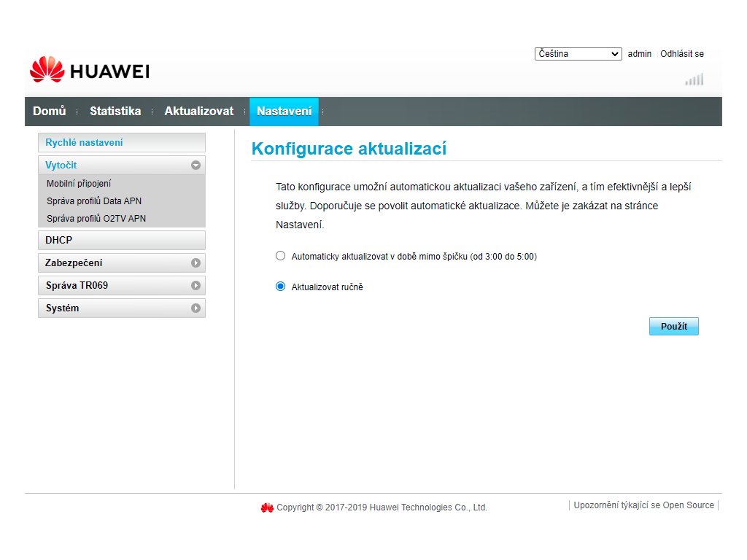
Task: Open Správa profilů Data APN
Action: (94, 201)
